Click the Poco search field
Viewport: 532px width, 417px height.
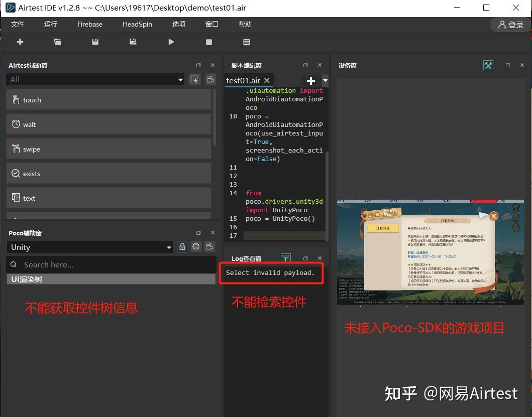75,264
